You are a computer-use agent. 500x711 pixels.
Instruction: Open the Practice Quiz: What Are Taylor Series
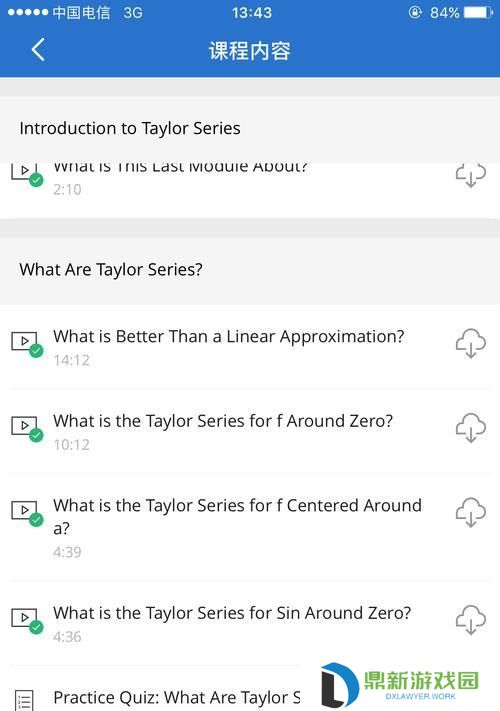pyautogui.click(x=177, y=697)
